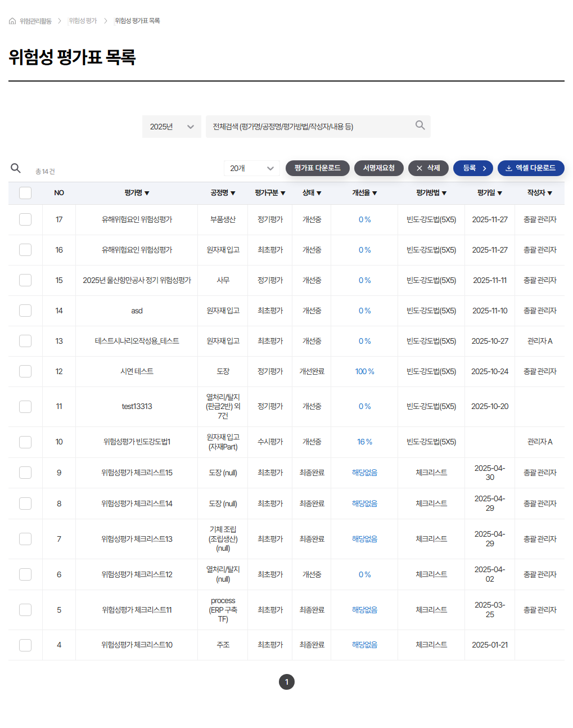Open the 20개 page size dropdown

252,168
